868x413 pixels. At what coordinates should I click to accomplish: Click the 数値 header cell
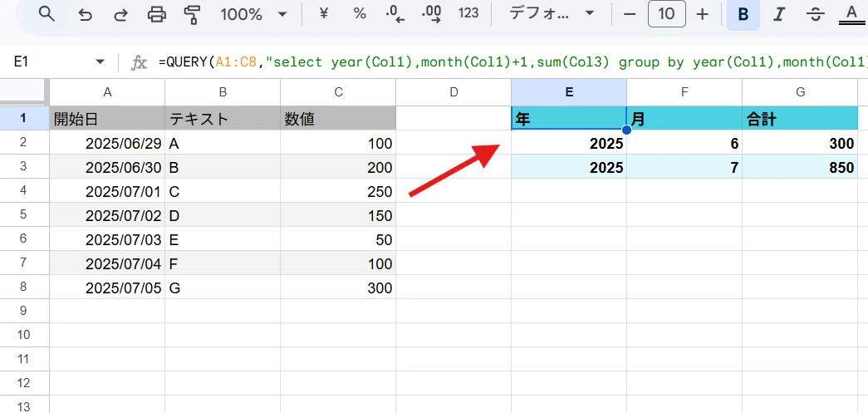click(x=338, y=119)
